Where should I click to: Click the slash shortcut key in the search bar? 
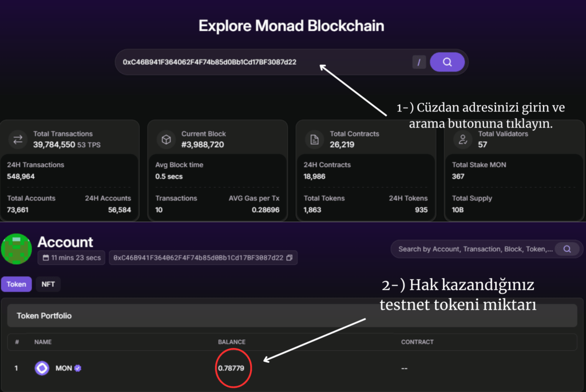tap(418, 62)
